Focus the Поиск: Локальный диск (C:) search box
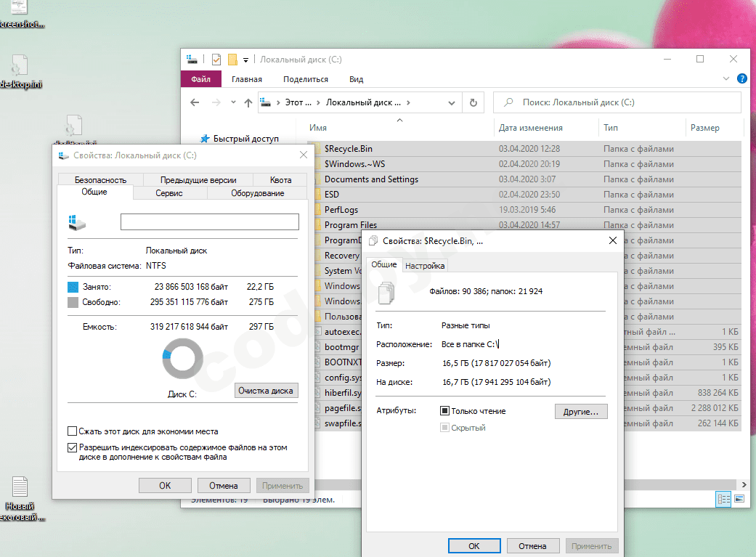This screenshot has width=756, height=557. pyautogui.click(x=617, y=102)
